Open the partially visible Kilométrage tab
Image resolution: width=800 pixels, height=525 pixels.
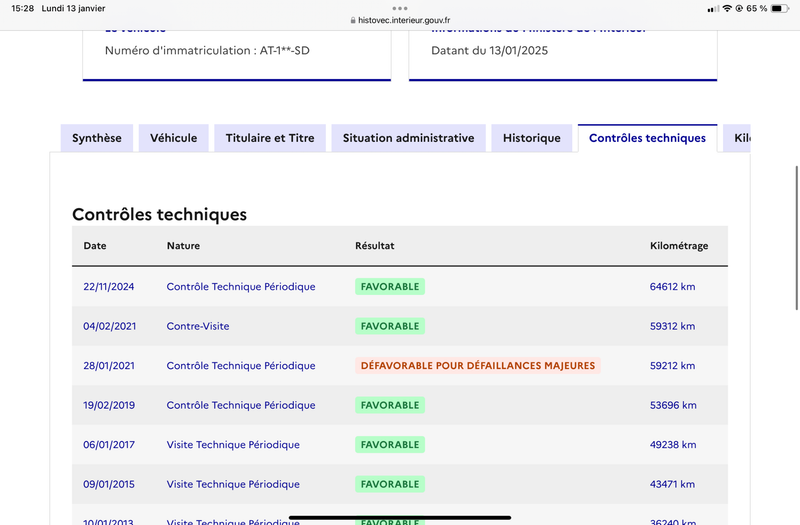click(737, 138)
